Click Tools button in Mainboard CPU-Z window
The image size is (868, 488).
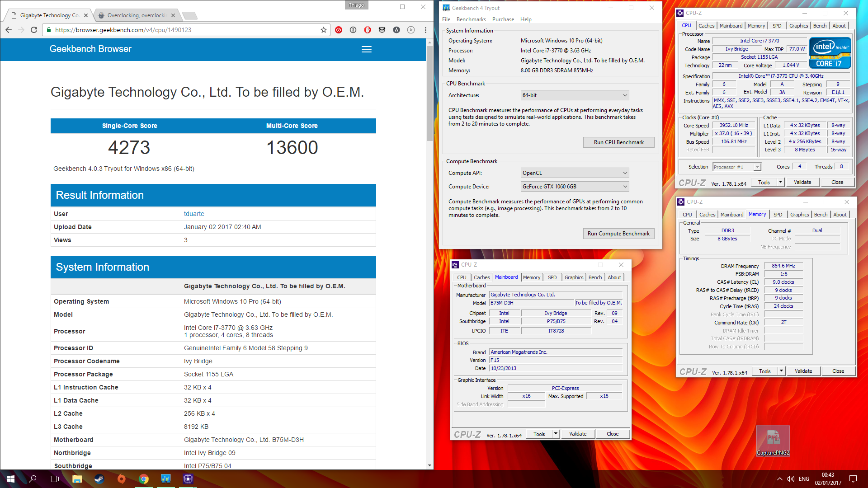539,434
